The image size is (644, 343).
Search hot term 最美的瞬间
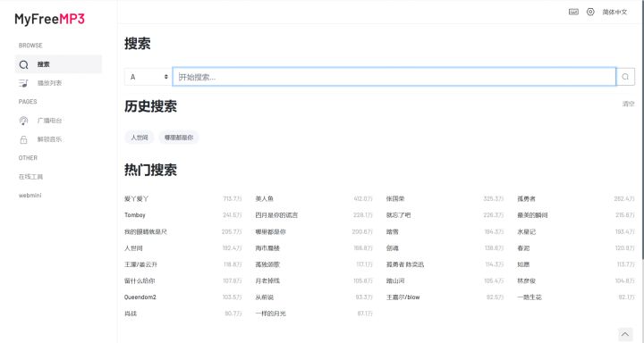tap(532, 215)
